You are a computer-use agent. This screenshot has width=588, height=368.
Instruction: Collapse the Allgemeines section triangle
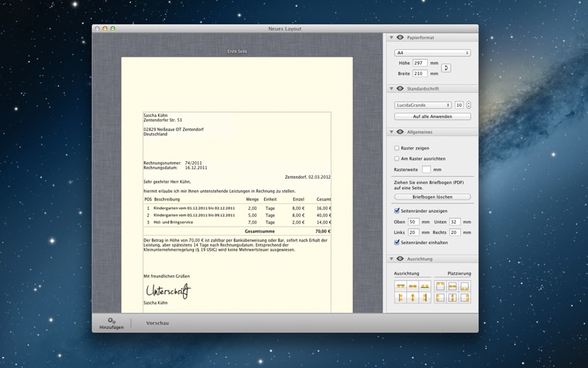[x=392, y=132]
